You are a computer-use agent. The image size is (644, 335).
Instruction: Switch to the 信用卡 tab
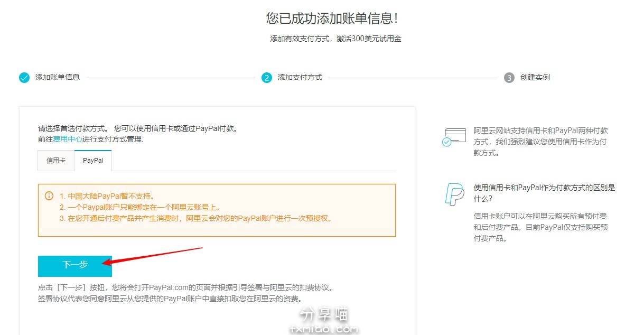click(56, 161)
